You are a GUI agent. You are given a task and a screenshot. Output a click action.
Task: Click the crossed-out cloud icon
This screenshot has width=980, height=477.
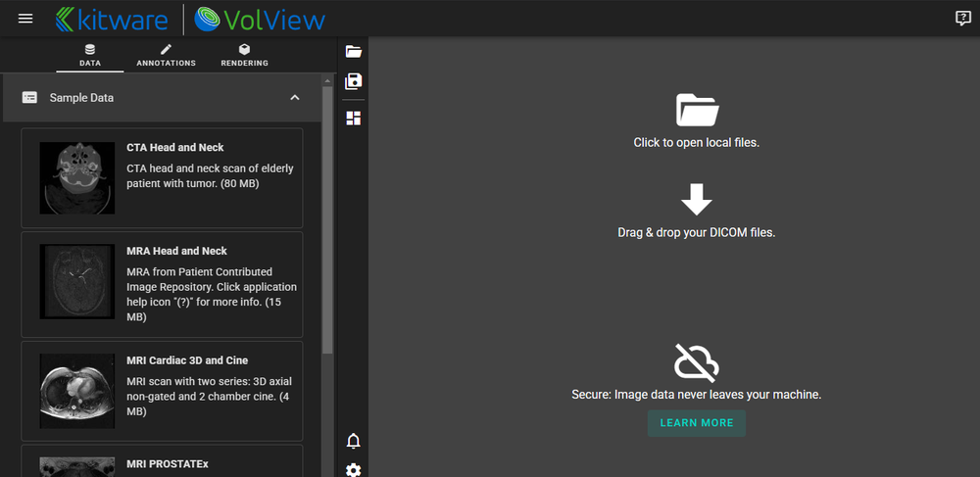pyautogui.click(x=697, y=362)
